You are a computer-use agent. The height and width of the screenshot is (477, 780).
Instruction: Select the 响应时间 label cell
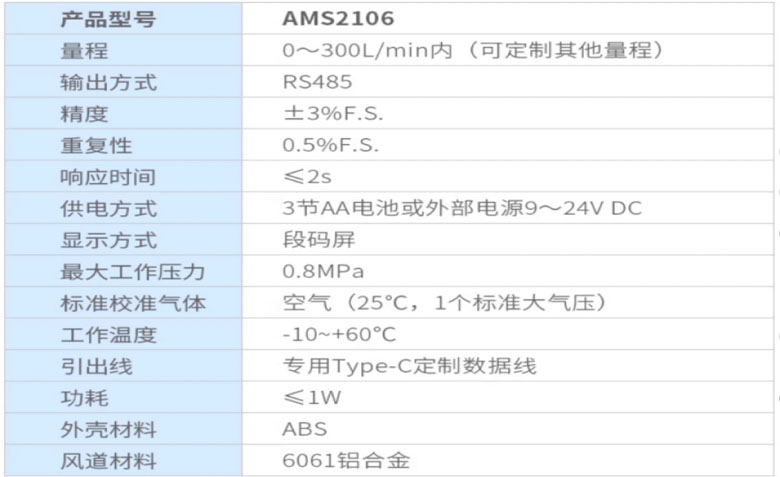123,177
